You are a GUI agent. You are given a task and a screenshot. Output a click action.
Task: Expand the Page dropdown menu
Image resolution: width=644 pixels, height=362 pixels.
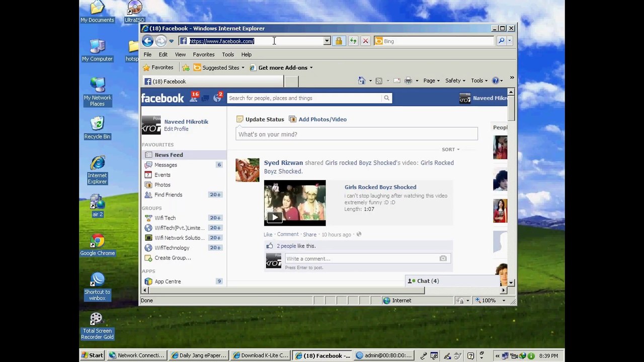tap(432, 80)
